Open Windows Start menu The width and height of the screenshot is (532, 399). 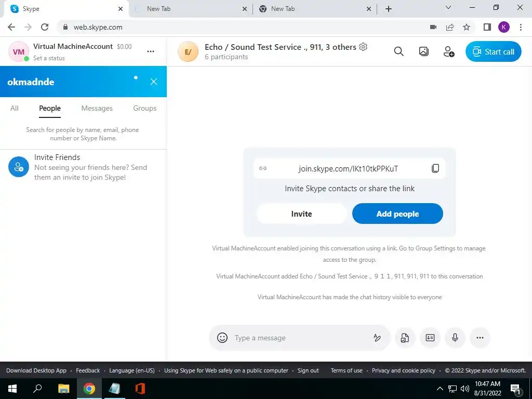[x=12, y=389]
